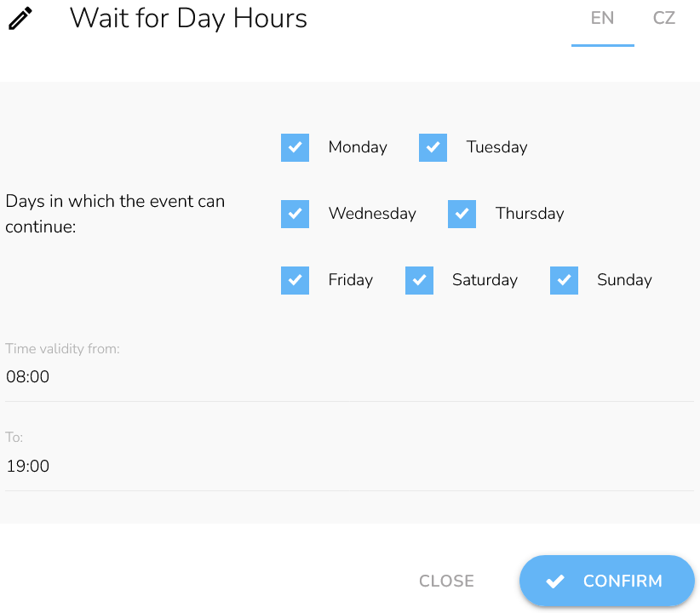Click the 'Time validity from:' label
Screen dimensions: 700x613
[62, 349]
